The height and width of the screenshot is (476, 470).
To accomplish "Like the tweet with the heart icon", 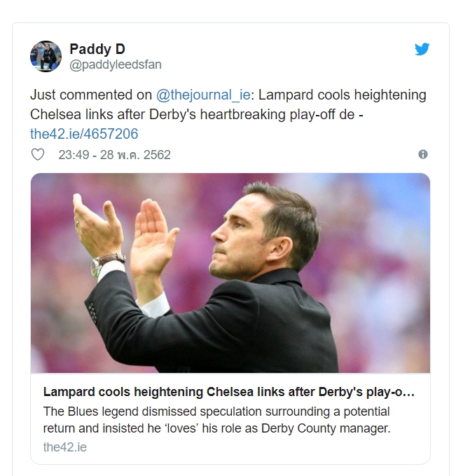I will click(39, 154).
